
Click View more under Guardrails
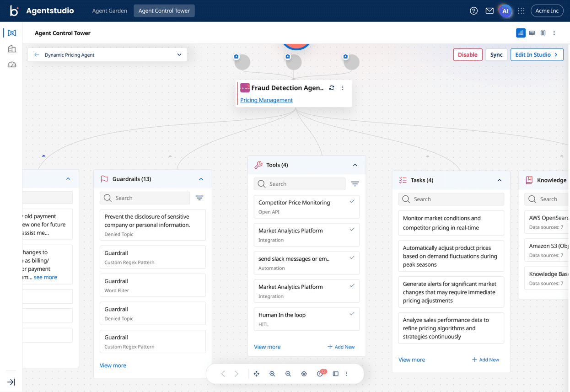click(113, 365)
